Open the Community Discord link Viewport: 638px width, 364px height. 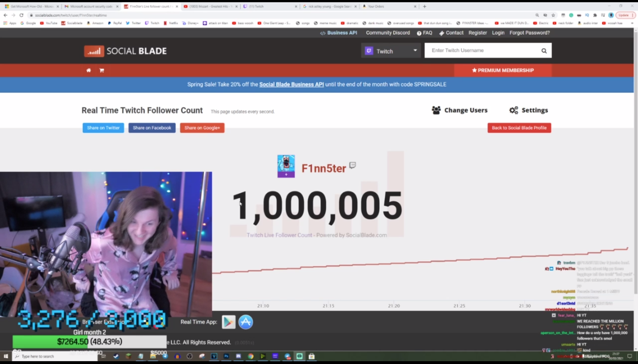(388, 33)
